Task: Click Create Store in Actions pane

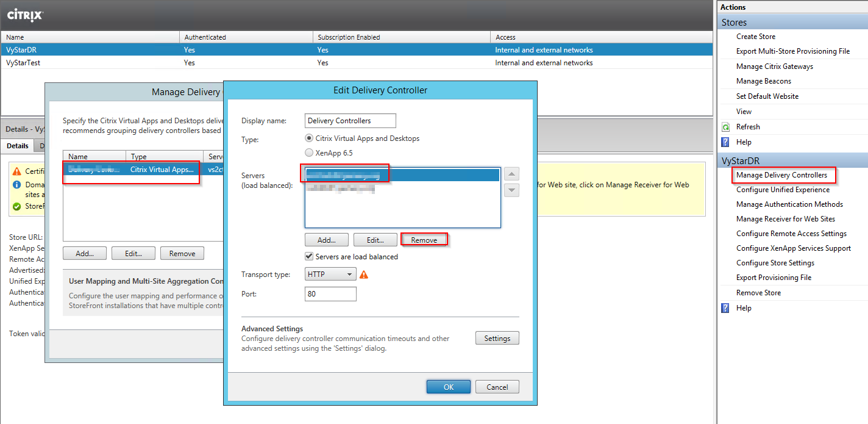Action: pos(756,37)
